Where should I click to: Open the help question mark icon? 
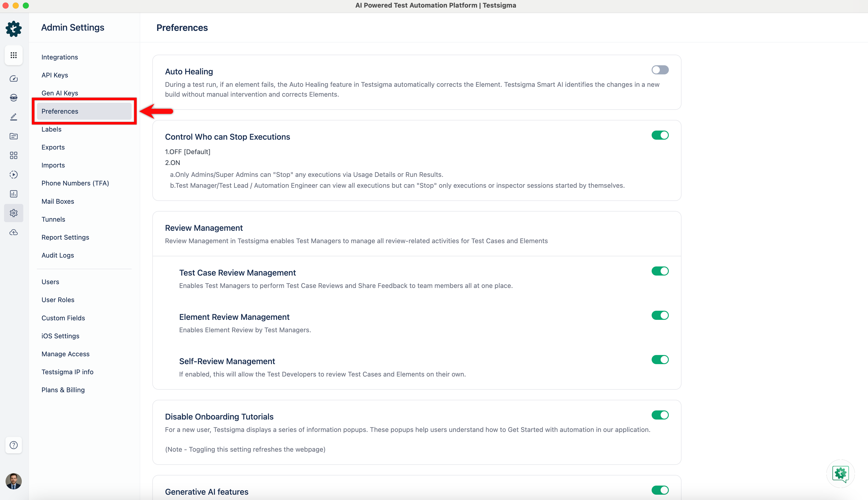(x=14, y=445)
